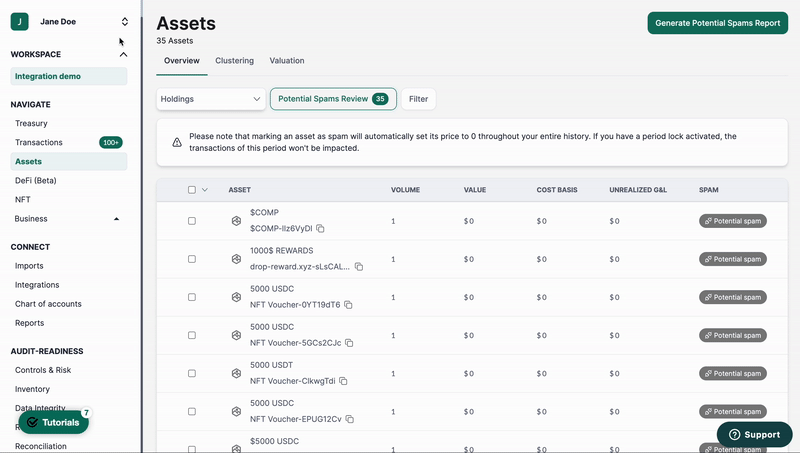The image size is (800, 453).
Task: Open the Support chat button
Action: point(755,435)
